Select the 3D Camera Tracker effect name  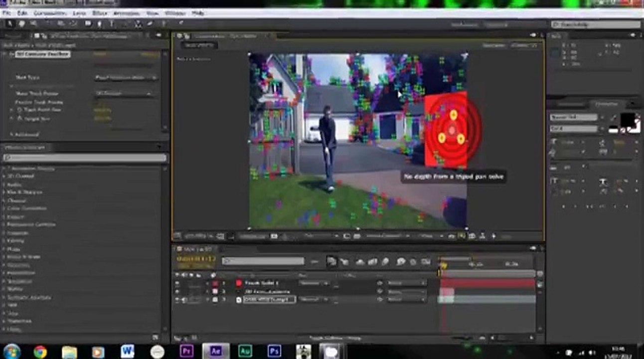[42, 54]
